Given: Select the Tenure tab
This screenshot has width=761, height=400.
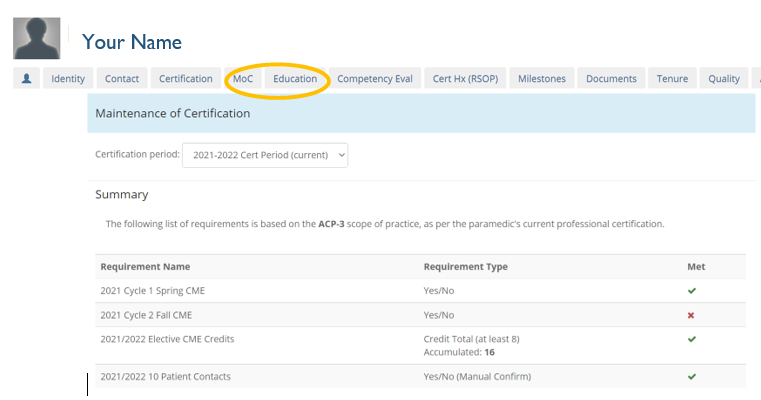Looking at the screenshot, I should pos(672,79).
